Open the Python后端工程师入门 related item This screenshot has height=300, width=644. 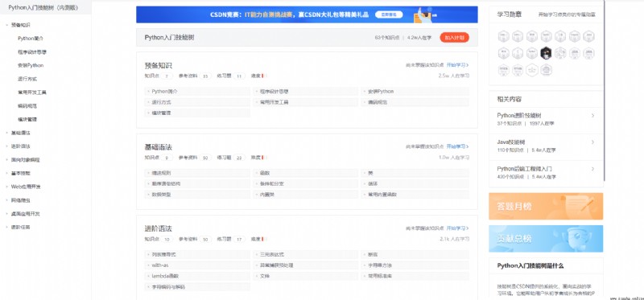546,173
